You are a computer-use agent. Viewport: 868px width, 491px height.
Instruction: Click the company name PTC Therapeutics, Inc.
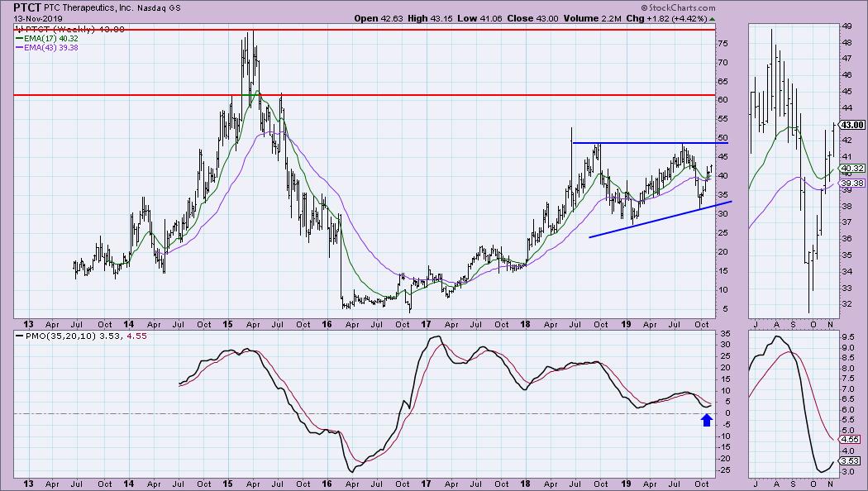(x=90, y=8)
